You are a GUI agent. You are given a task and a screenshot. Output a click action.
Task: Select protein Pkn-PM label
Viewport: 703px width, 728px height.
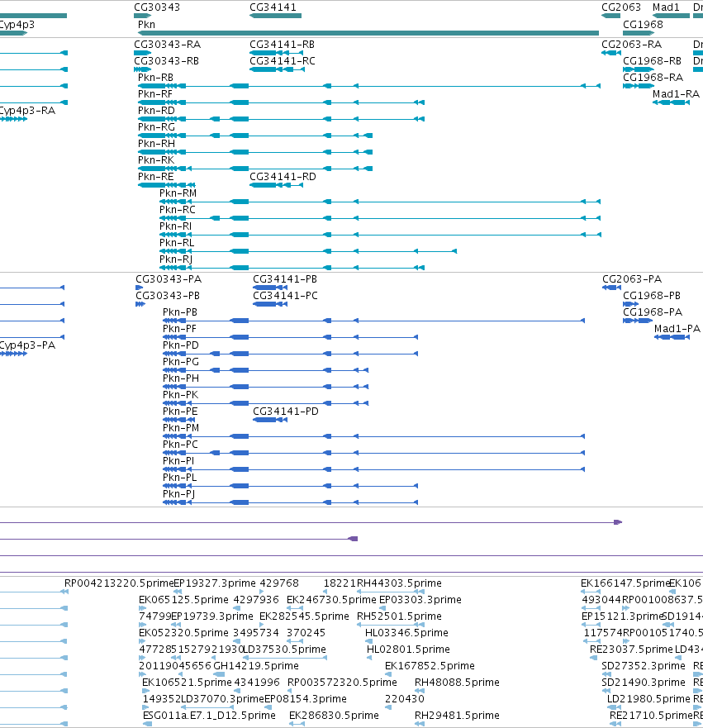point(181,427)
